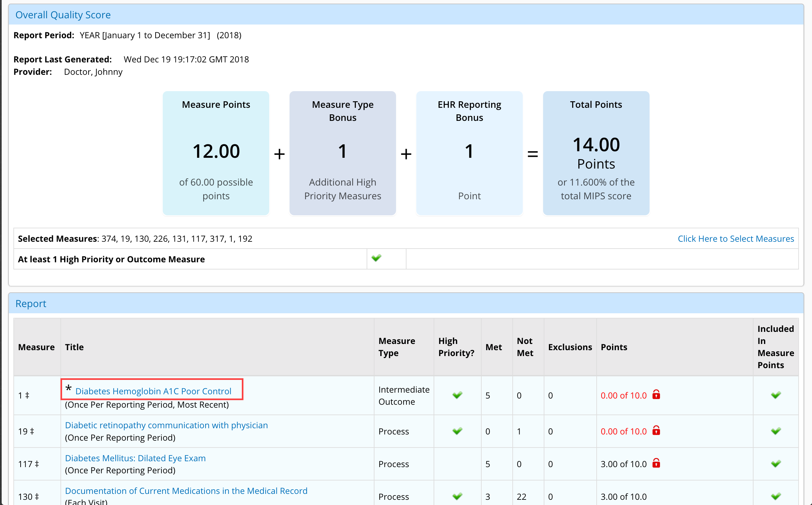Viewport: 812px width, 505px height.
Task: Click High Priority checkmark in measure 1 row
Action: click(x=457, y=395)
